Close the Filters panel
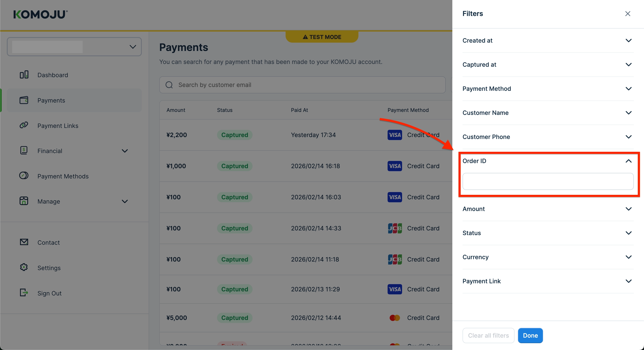The width and height of the screenshot is (644, 350). point(628,13)
